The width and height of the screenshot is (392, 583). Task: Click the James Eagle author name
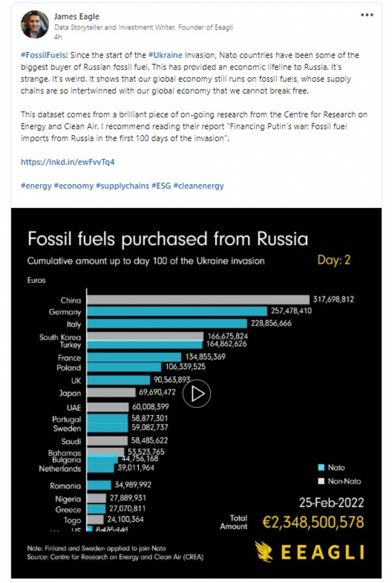77,17
